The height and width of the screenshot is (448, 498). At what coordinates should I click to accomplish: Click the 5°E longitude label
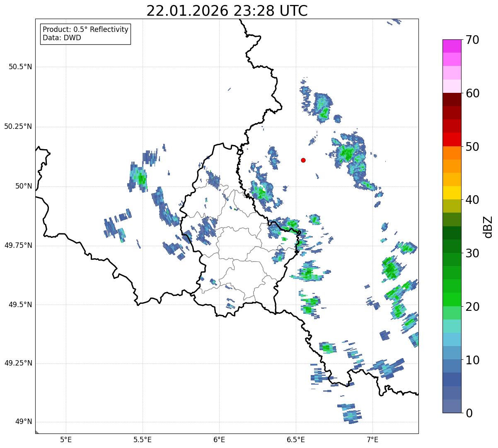pyautogui.click(x=66, y=439)
